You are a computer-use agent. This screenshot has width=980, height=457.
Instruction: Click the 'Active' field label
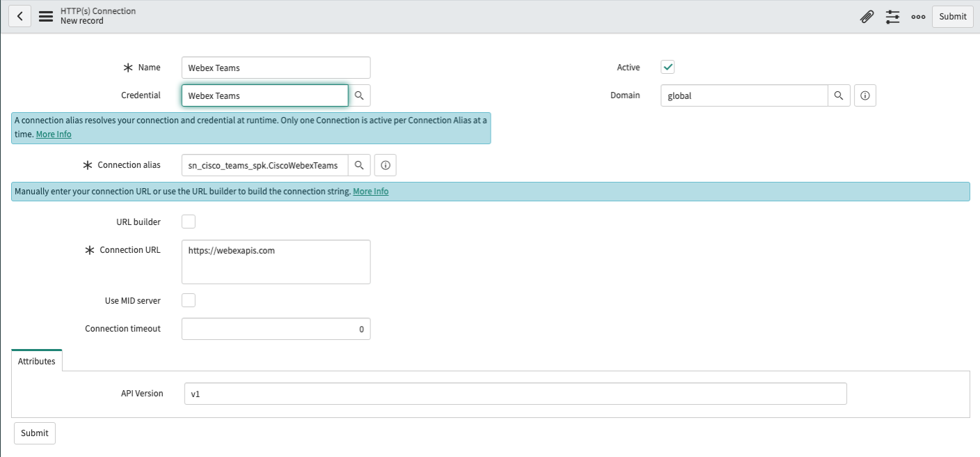click(x=629, y=68)
